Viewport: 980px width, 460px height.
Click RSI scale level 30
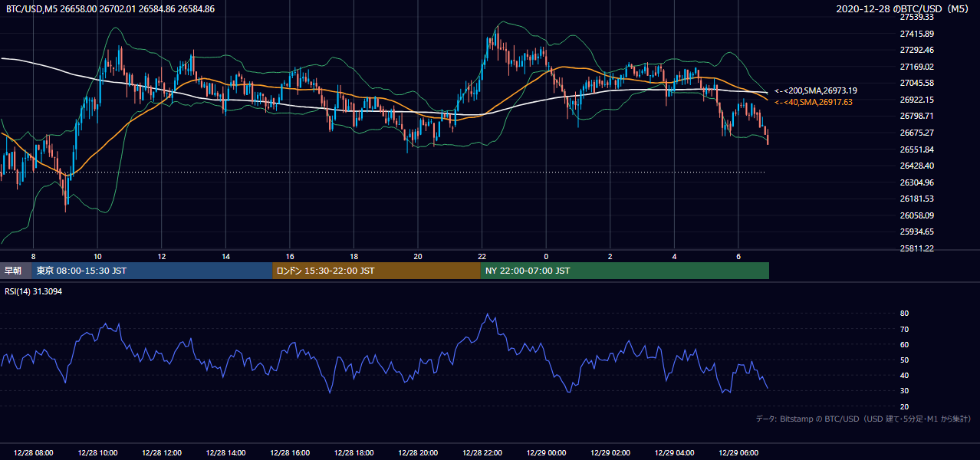coord(904,391)
